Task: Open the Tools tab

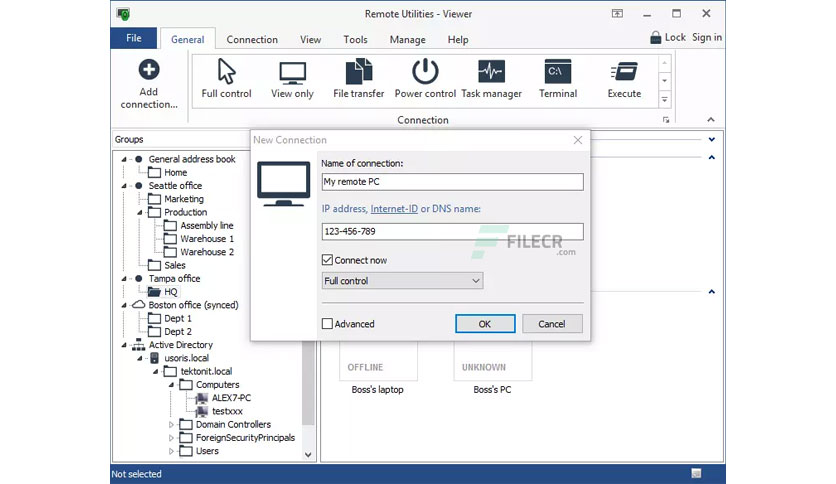Action: (x=356, y=39)
